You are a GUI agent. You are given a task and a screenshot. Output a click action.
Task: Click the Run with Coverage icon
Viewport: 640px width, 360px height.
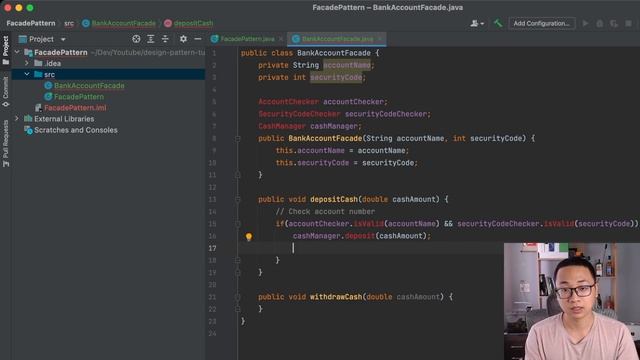614,23
